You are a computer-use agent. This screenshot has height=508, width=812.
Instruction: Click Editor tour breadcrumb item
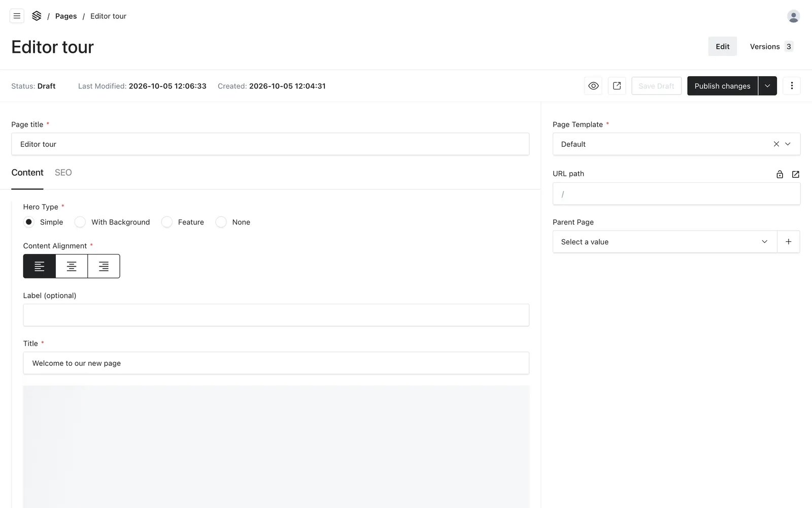pos(108,16)
